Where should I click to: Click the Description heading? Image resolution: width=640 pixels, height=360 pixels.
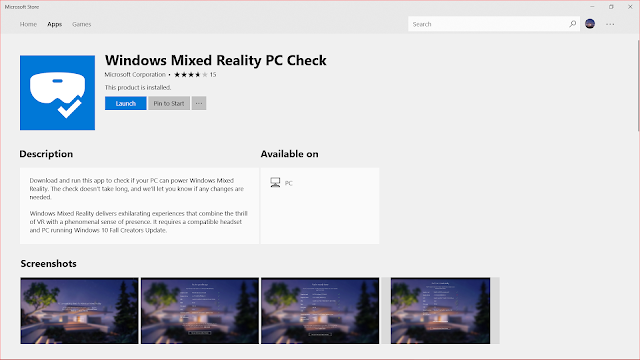pyautogui.click(x=46, y=154)
